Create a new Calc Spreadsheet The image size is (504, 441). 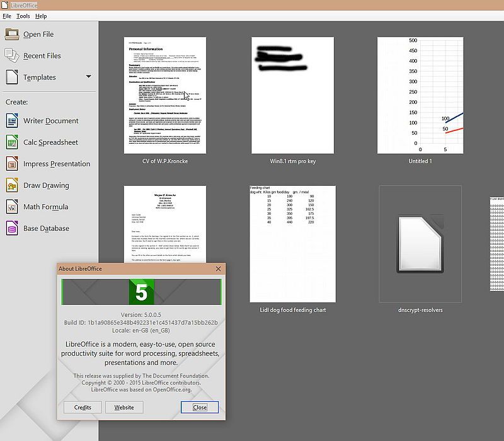point(50,142)
